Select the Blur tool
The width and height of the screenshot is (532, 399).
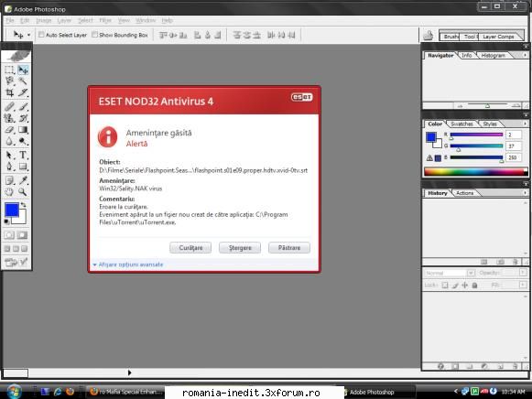click(x=9, y=141)
